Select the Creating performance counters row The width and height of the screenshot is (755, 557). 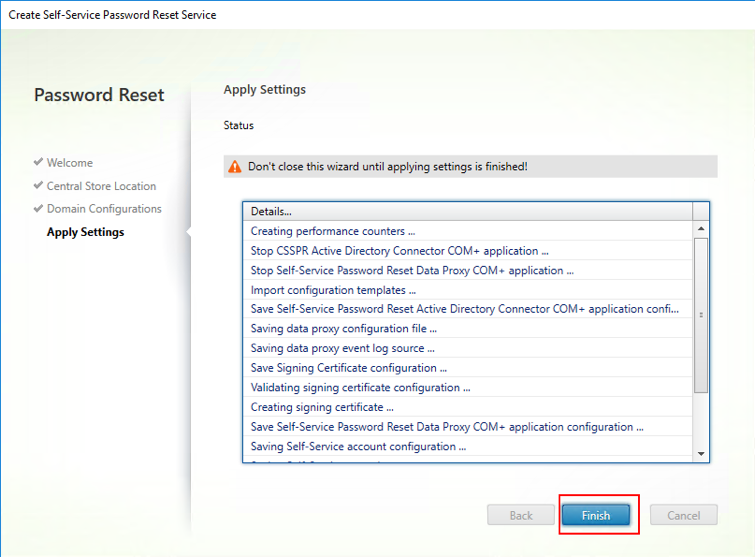pos(333,231)
